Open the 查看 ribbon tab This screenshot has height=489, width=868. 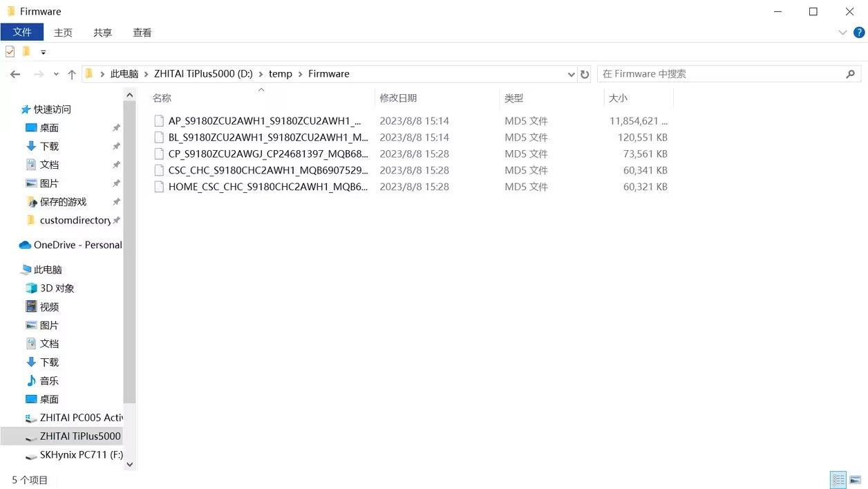tap(142, 33)
